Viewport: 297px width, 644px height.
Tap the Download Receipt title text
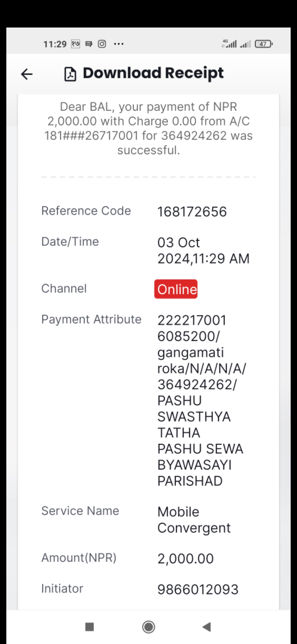click(x=153, y=73)
